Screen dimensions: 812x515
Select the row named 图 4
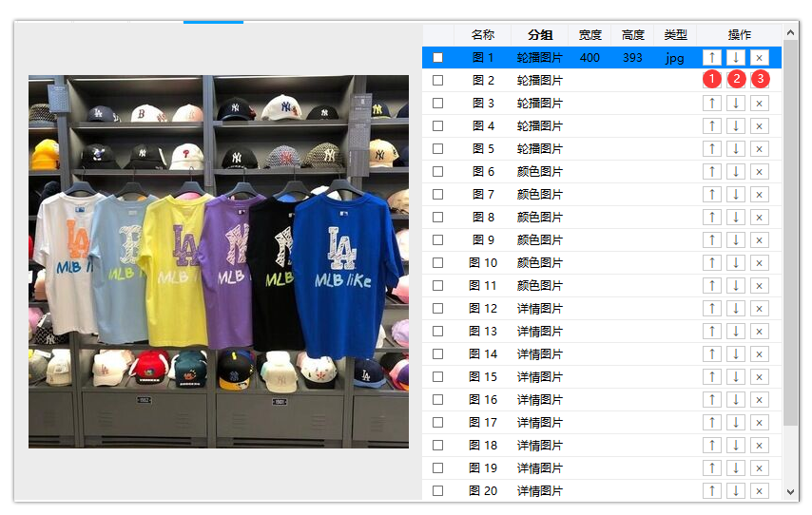point(602,125)
